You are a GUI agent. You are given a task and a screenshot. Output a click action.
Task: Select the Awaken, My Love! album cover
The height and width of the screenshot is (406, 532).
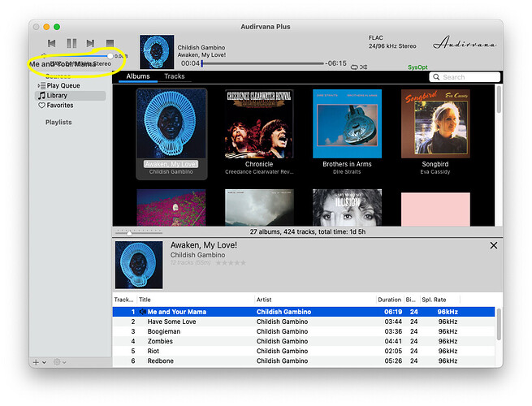click(x=171, y=123)
